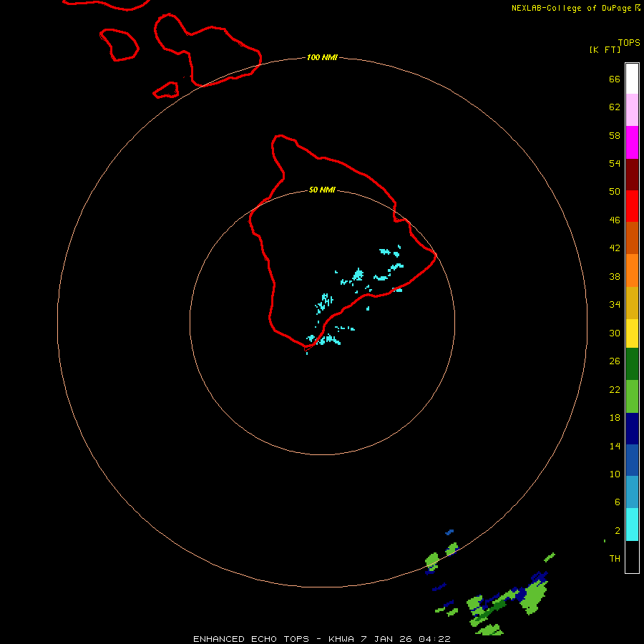Click the legend value '58'
The height and width of the screenshot is (644, 644).
[615, 135]
